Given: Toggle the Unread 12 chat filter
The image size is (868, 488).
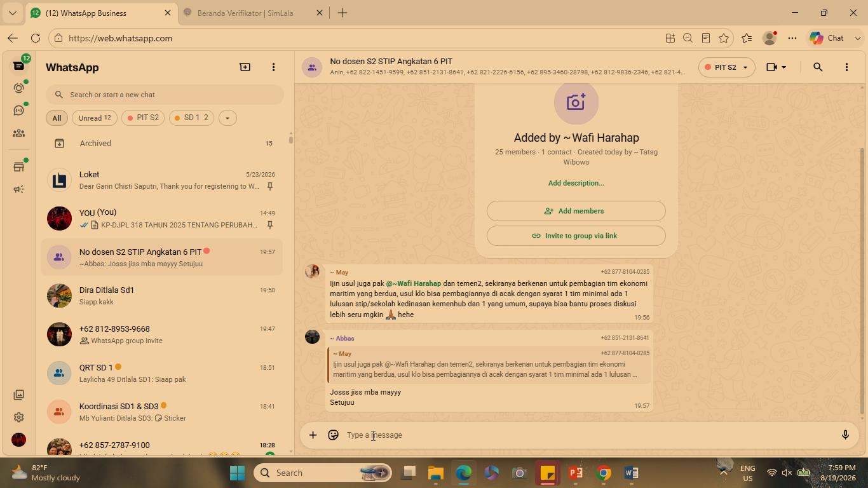Looking at the screenshot, I should tap(95, 118).
